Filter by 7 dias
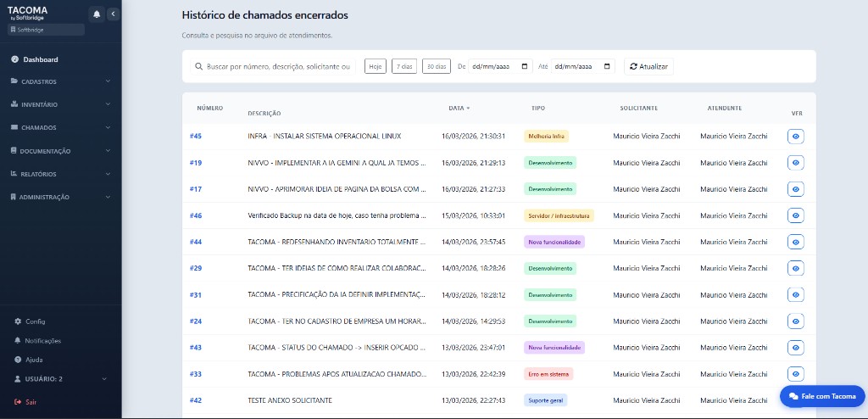The image size is (868, 419). pyautogui.click(x=404, y=66)
